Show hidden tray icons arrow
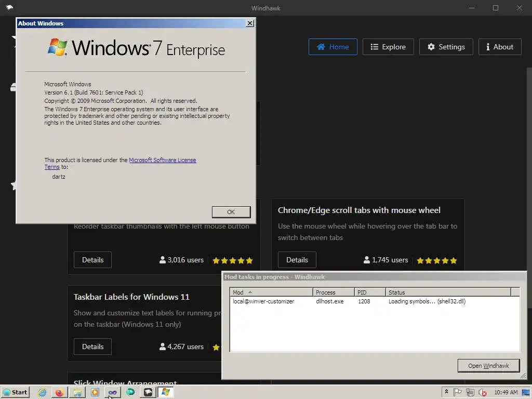Viewport: 532px width, 399px height. click(446, 392)
